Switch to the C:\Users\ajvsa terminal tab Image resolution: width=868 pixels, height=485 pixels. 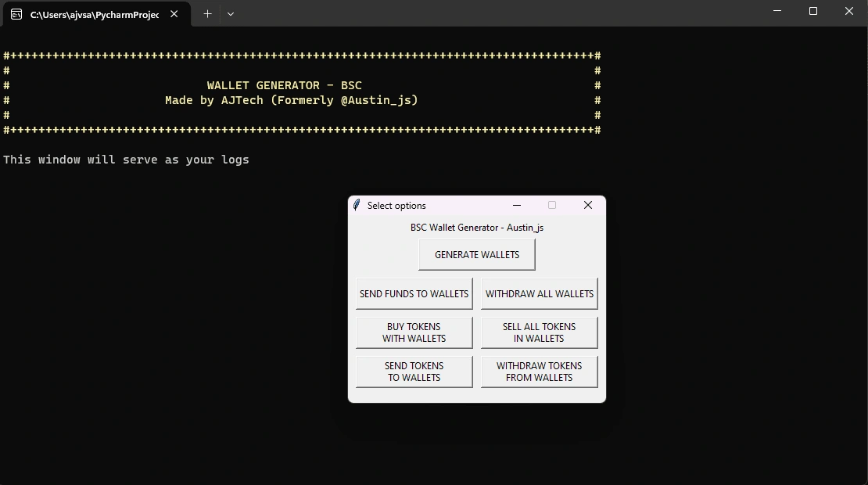click(92, 14)
